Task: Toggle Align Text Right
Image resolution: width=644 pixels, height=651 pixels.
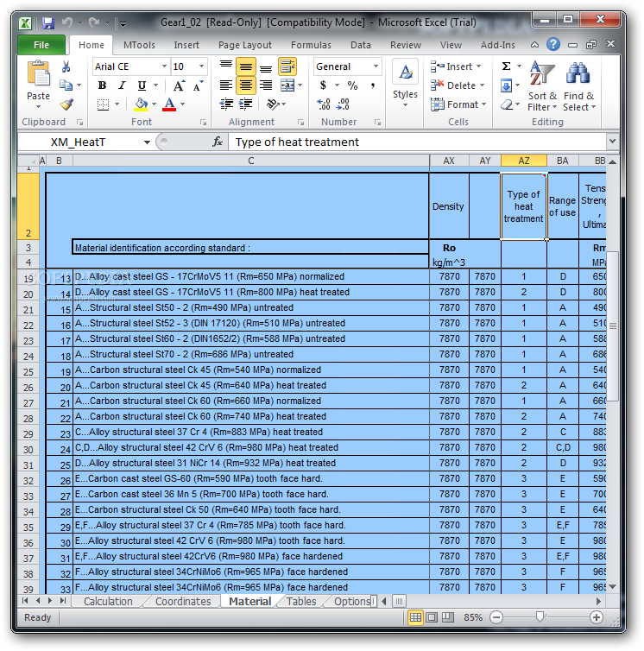Action: 266,85
